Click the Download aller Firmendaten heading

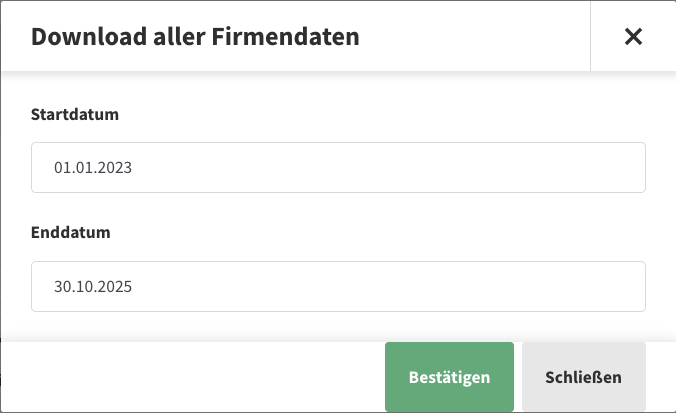coord(195,38)
